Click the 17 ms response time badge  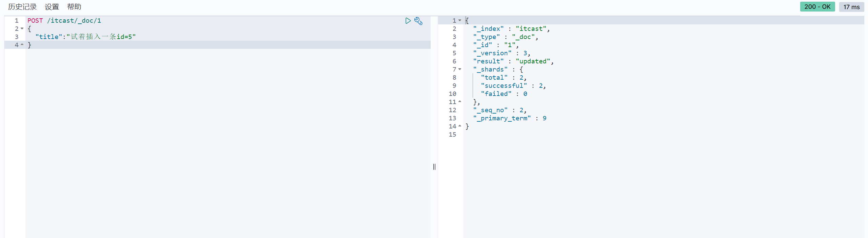pyautogui.click(x=851, y=7)
